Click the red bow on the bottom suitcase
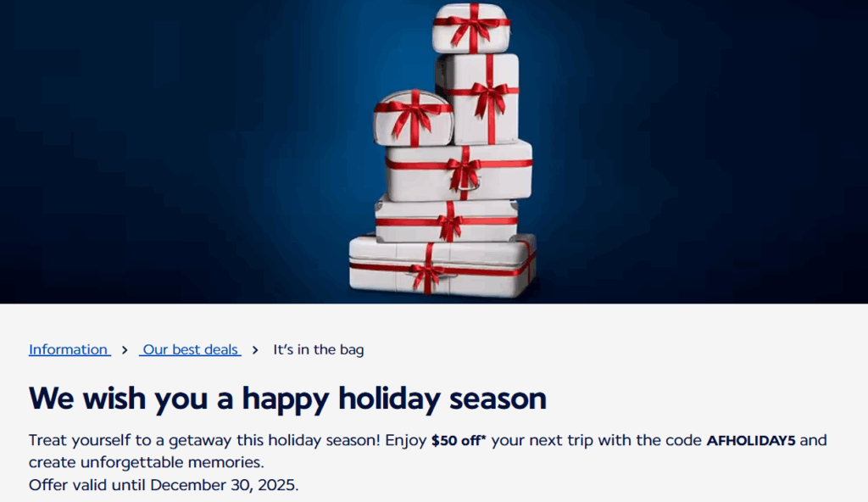Screen dimensions: 868x502 pos(428,273)
